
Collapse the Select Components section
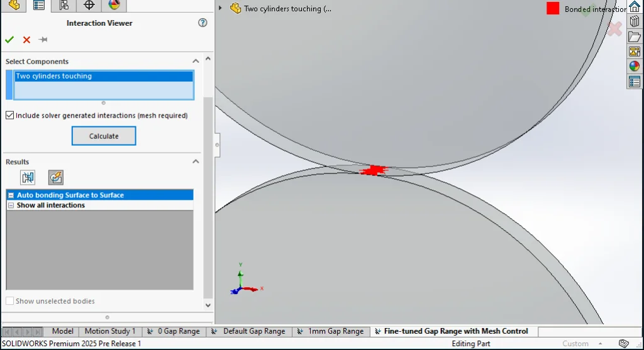point(196,61)
